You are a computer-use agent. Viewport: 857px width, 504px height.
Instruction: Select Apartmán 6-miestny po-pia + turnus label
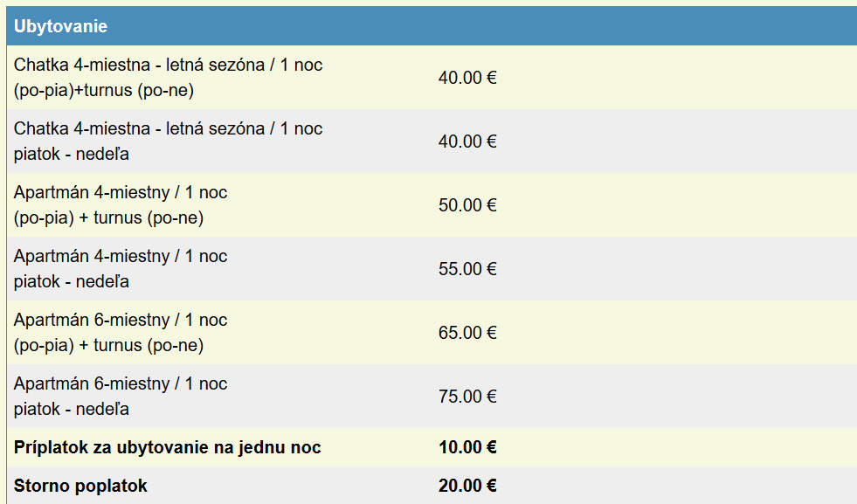tap(121, 320)
